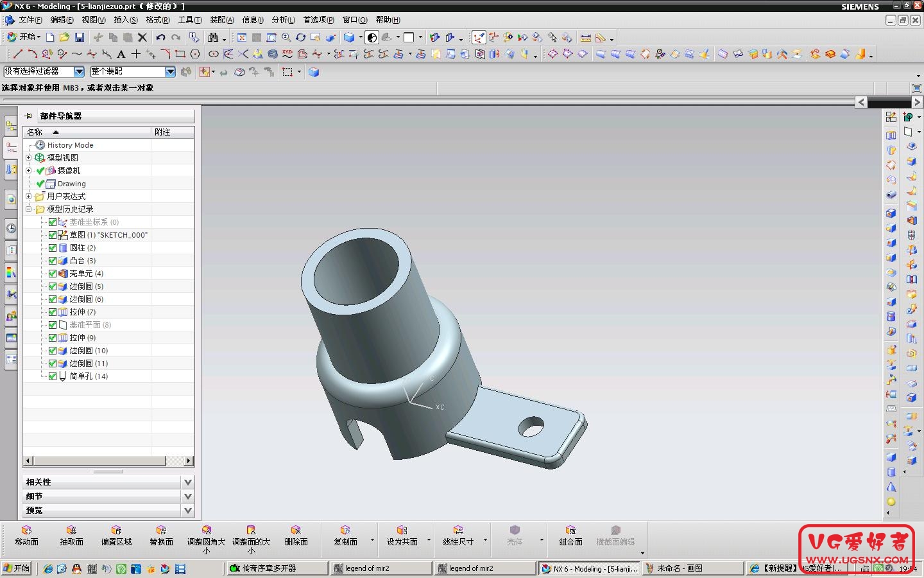Click the Offset Region icon
This screenshot has height=578, width=924.
(x=116, y=536)
